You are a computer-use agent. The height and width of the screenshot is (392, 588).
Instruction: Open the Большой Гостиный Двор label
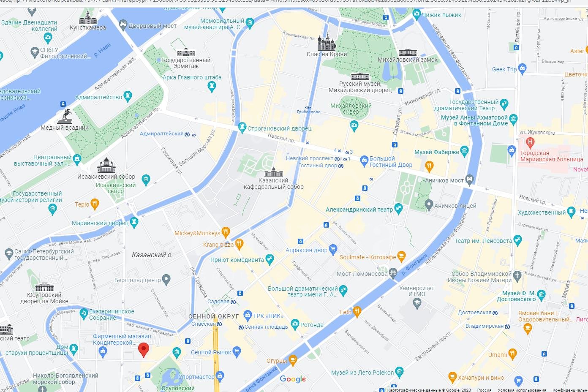(391, 162)
